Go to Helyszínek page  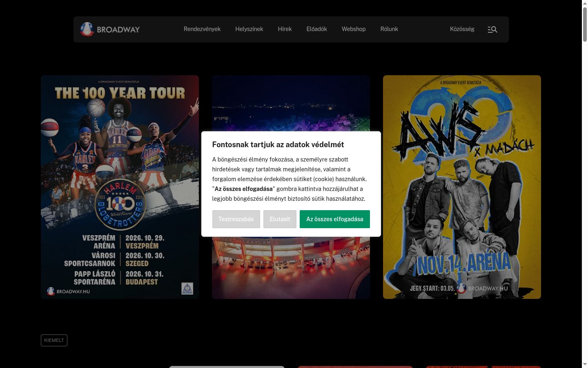[249, 29]
